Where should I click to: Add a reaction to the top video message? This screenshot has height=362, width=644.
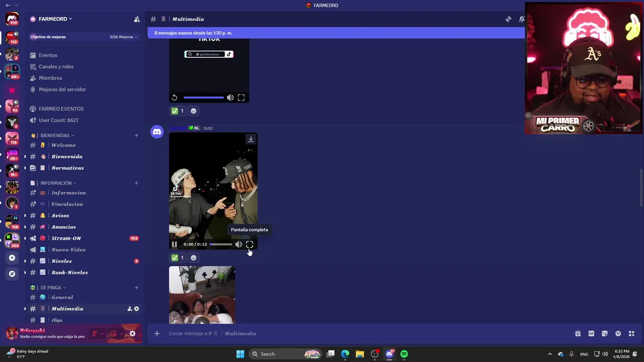pos(193,111)
